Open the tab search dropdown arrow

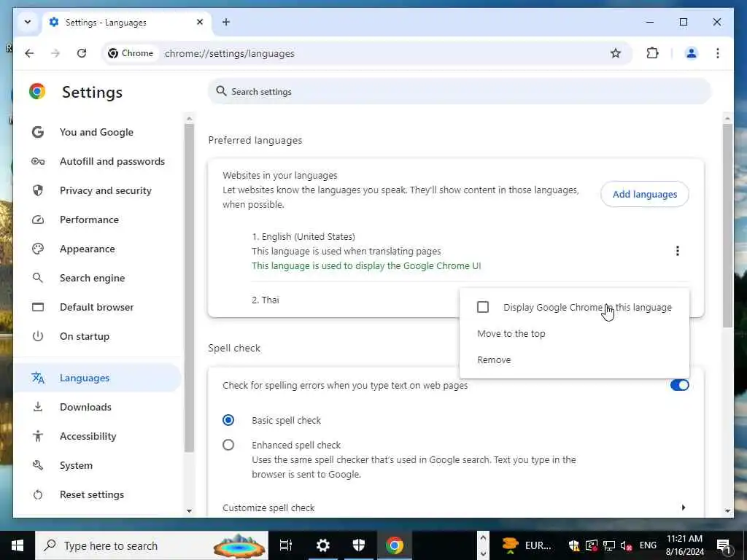[28, 22]
